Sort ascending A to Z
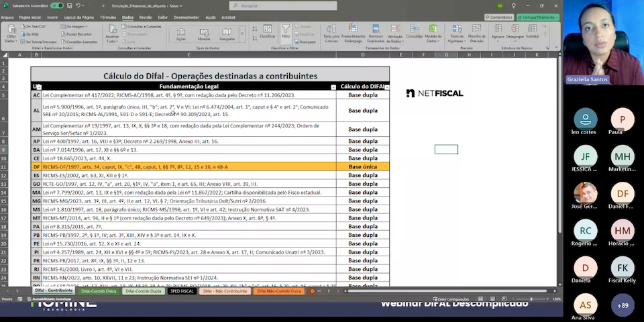Viewport: 644px width, 322px height. 255,28
